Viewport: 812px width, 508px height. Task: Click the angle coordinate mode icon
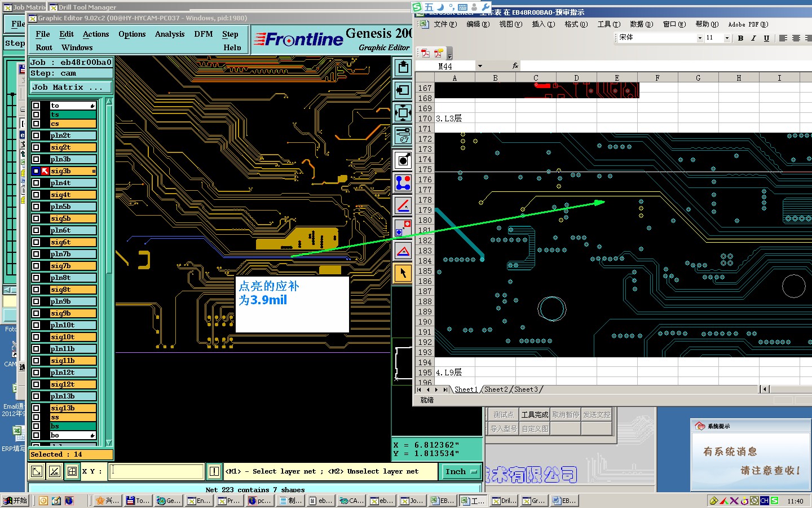[55, 471]
